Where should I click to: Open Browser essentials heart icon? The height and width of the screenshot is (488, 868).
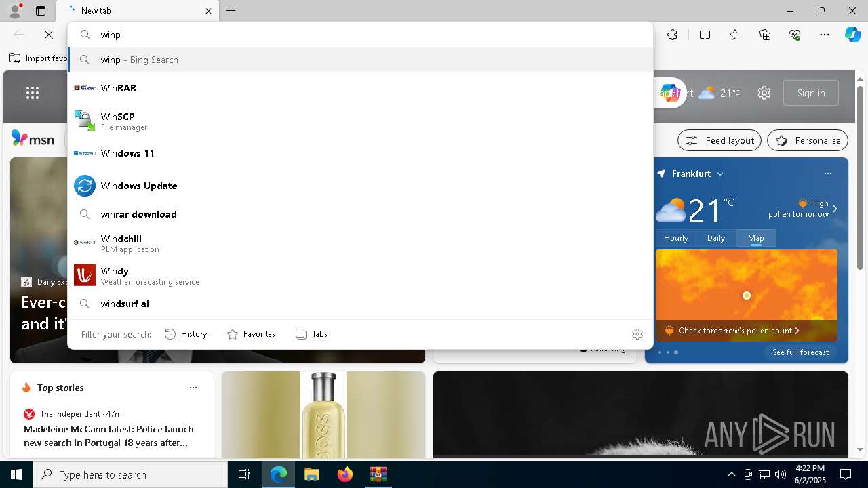point(795,35)
